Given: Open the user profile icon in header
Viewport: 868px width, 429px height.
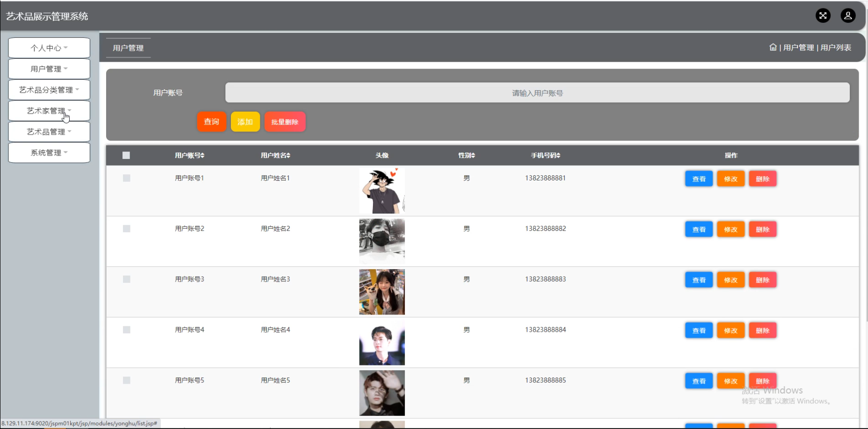Looking at the screenshot, I should 848,15.
